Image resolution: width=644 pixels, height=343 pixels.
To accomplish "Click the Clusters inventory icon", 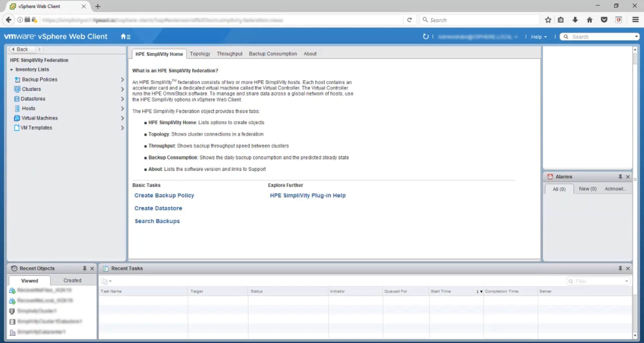I will coord(17,89).
